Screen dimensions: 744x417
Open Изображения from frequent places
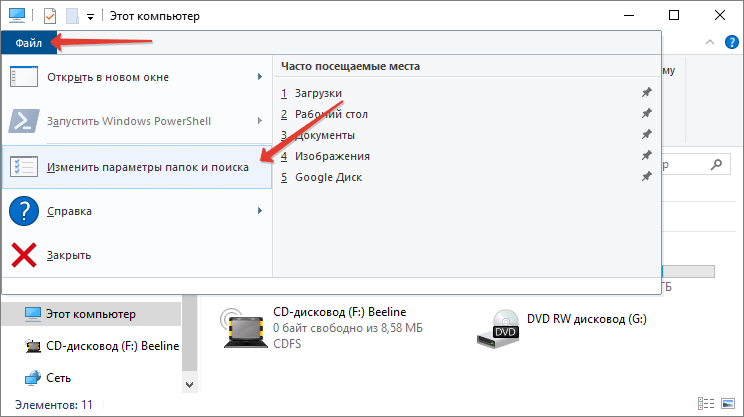click(x=332, y=156)
